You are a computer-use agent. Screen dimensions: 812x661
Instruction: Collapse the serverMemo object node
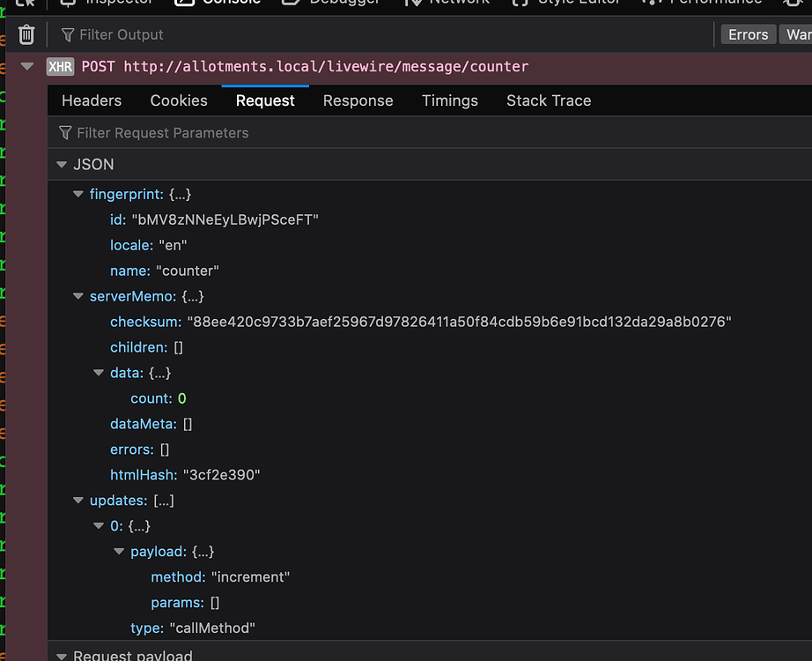[78, 296]
